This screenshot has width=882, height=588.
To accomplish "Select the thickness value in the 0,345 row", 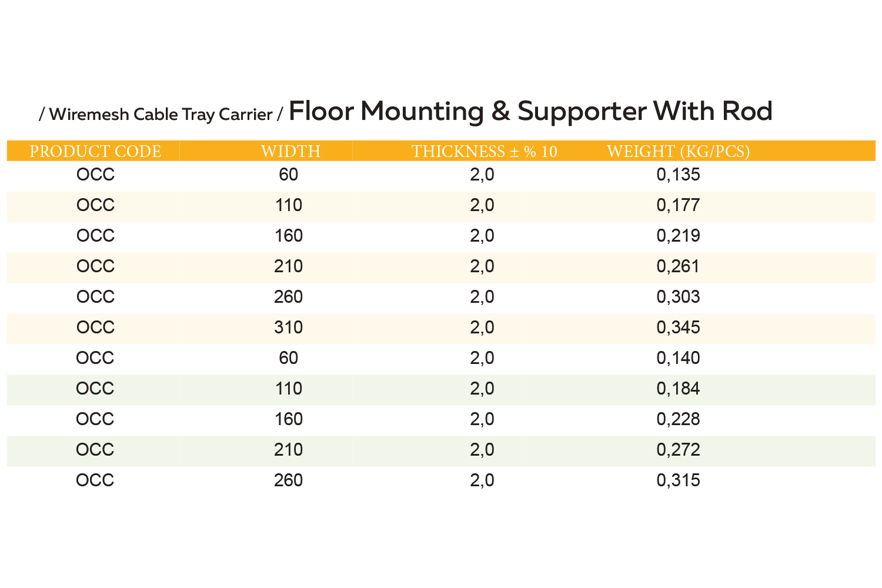I will (x=482, y=328).
